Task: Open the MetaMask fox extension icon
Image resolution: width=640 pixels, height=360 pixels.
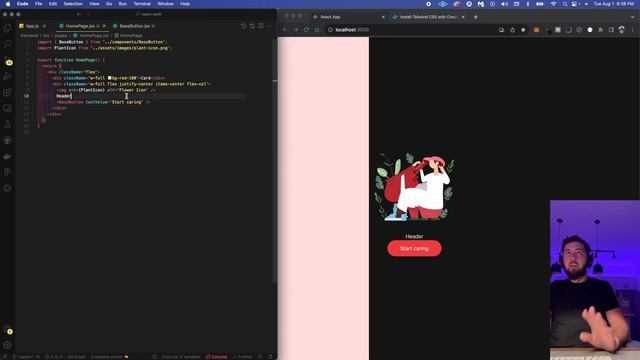Action: click(536, 30)
